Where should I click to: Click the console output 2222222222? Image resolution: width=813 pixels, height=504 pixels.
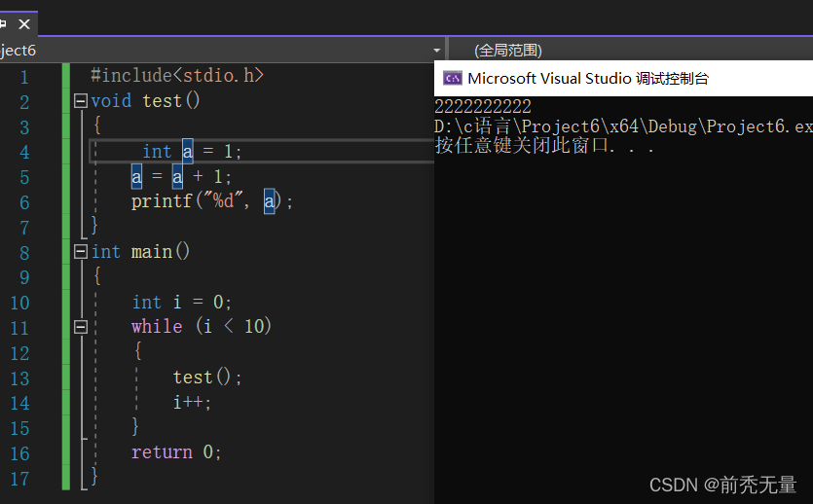483,107
